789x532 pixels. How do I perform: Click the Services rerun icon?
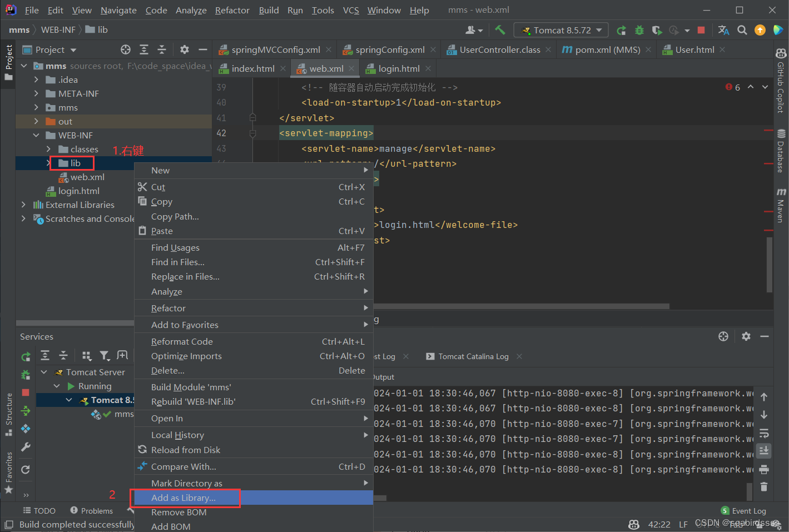[26, 356]
